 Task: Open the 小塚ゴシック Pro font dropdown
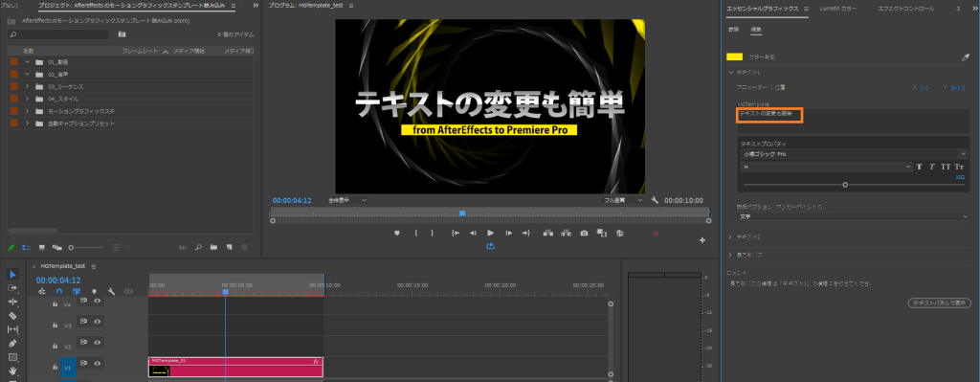(x=854, y=154)
